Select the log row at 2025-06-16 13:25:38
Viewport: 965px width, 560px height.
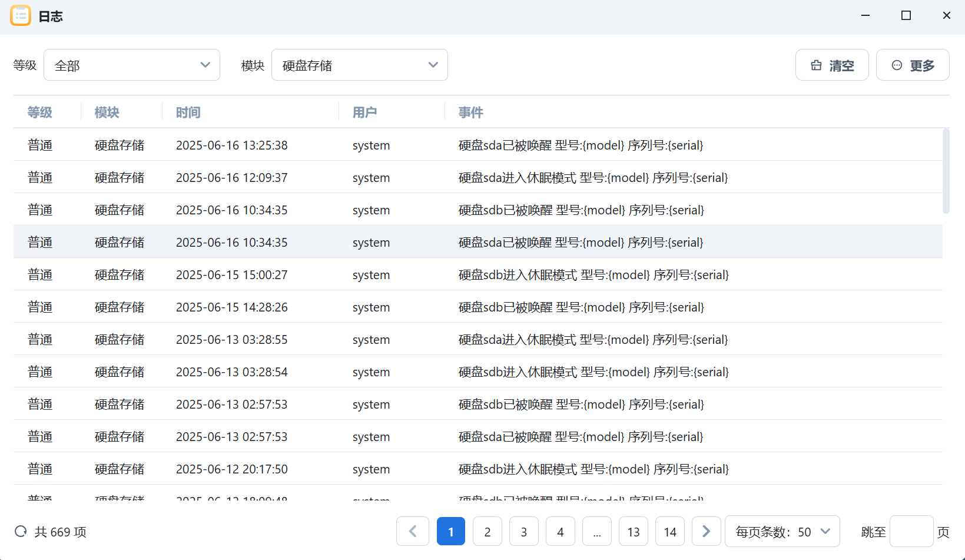click(478, 145)
